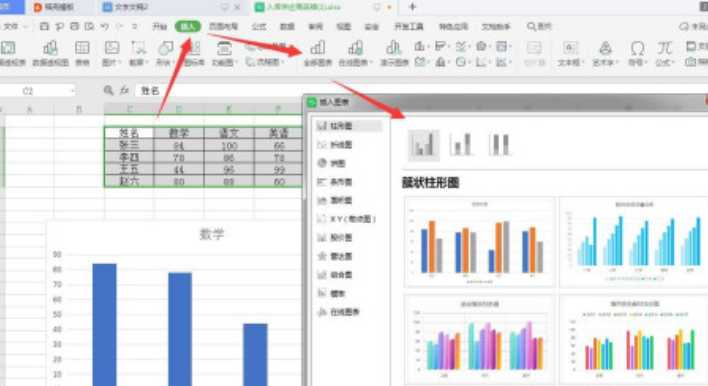Pick the light-blue gradient column chart preview
The image size is (708, 386).
pos(634,242)
